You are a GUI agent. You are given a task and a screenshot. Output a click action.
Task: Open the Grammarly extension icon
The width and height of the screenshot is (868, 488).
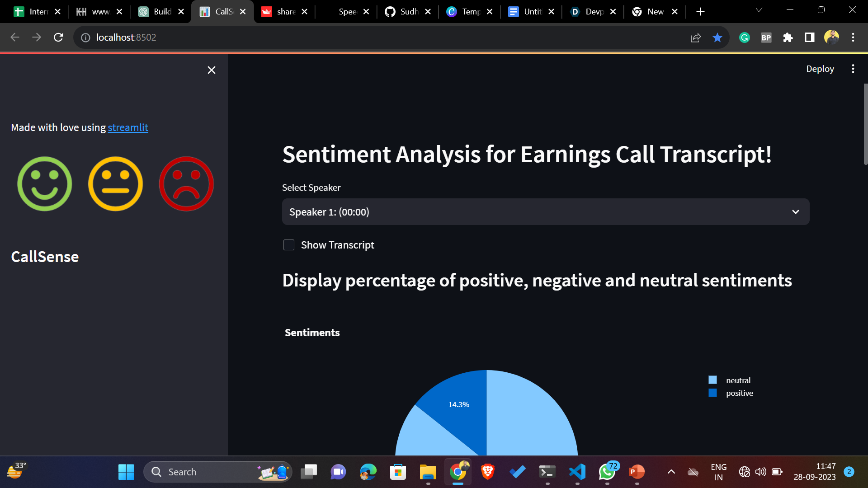(x=745, y=38)
